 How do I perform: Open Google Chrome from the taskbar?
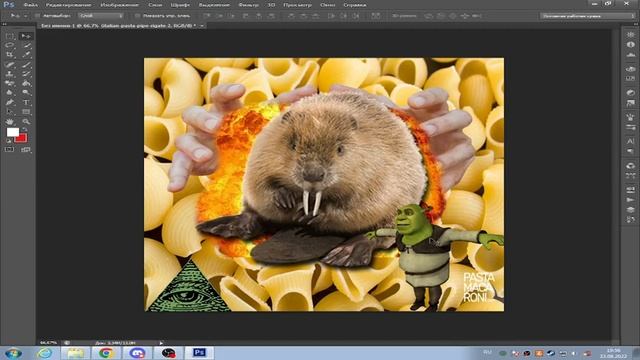click(106, 353)
